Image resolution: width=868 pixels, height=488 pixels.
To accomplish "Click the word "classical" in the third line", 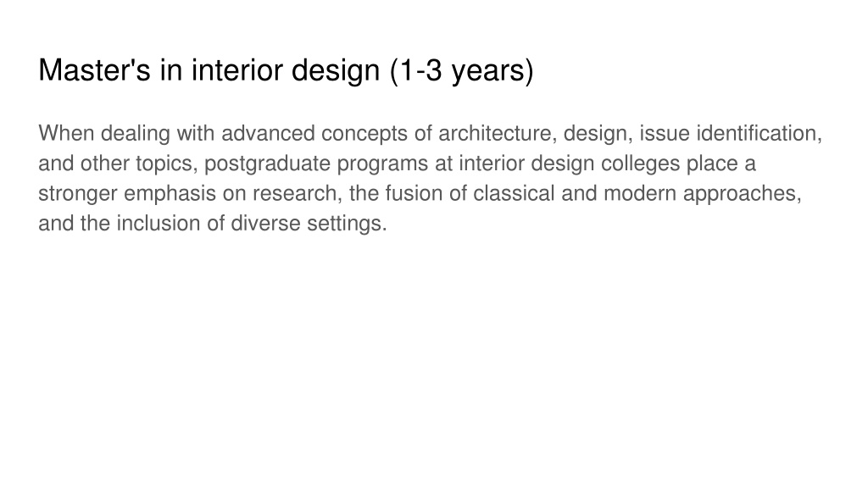I will (x=514, y=193).
